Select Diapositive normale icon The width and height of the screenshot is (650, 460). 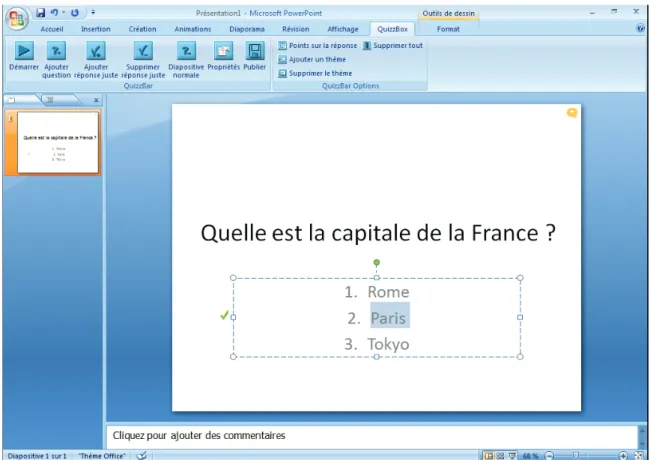[x=186, y=51]
